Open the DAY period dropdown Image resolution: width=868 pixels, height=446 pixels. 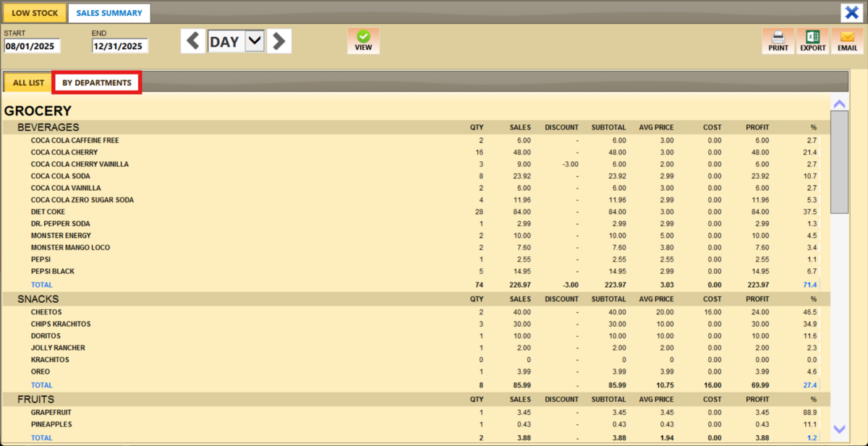(x=254, y=41)
